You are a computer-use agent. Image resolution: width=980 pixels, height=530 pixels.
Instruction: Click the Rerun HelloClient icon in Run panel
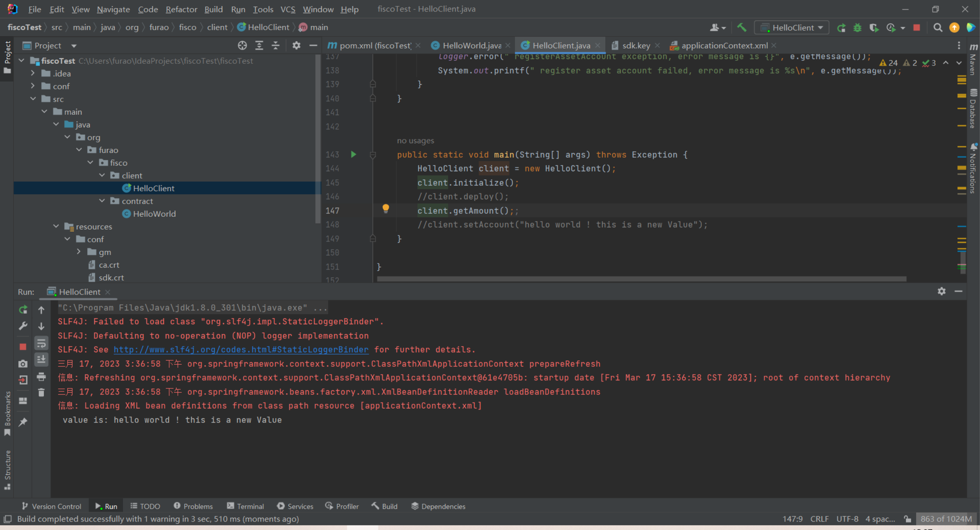coord(23,310)
